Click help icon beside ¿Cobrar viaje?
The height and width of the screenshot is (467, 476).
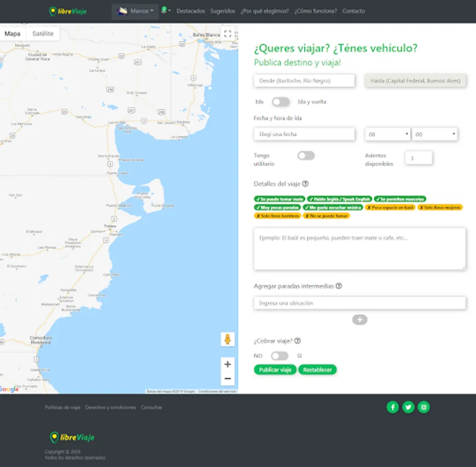(298, 340)
